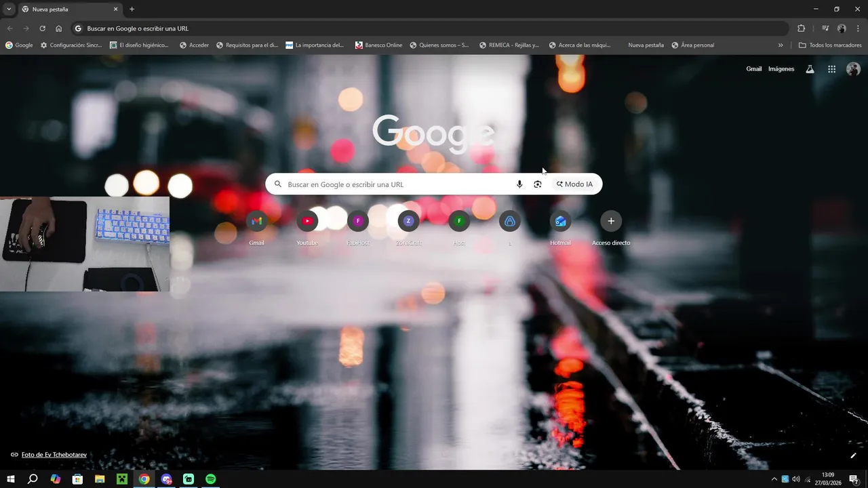Image resolution: width=868 pixels, height=488 pixels.
Task: Click the webcam overlay thumbnail
Action: [x=85, y=244]
